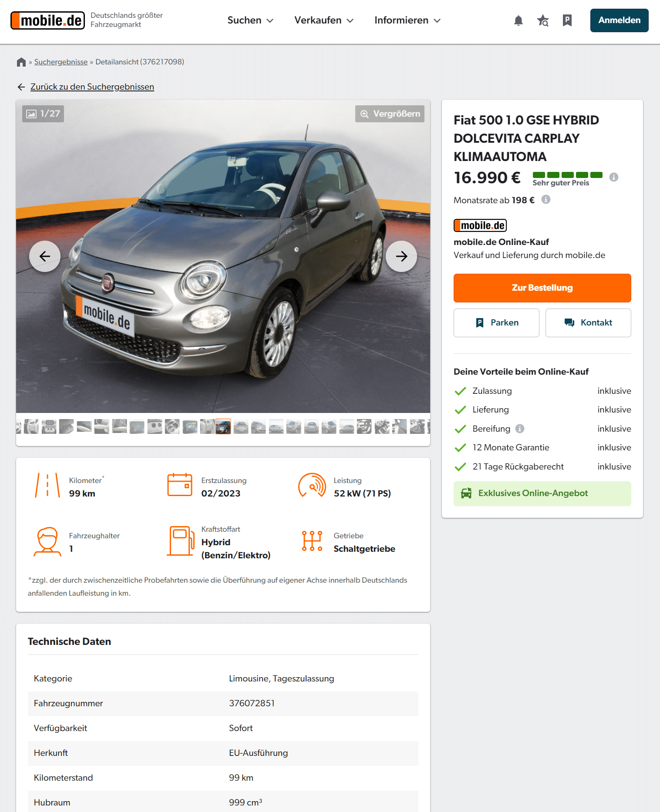660x812 pixels.
Task: Click the Kilometer road icon
Action: pos(47,485)
